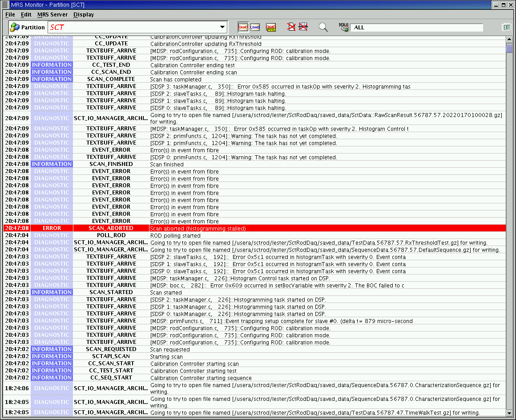Open the SCT partition dropdown
516x420 pixels.
pyautogui.click(x=222, y=27)
